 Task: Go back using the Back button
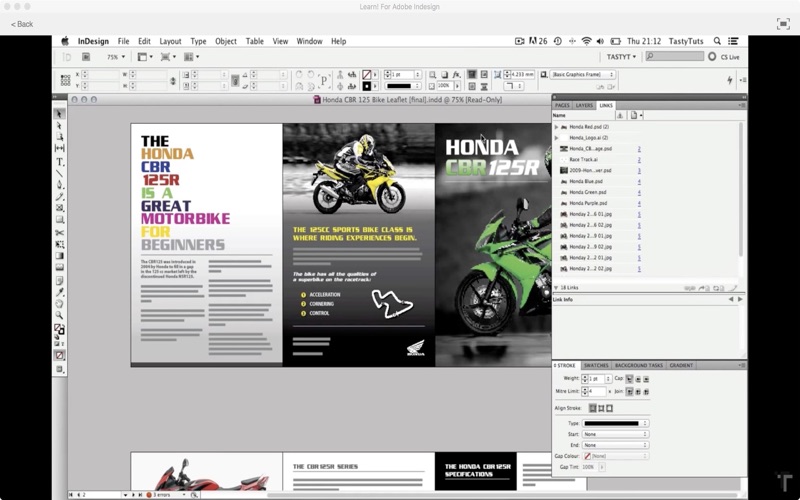tap(22, 24)
